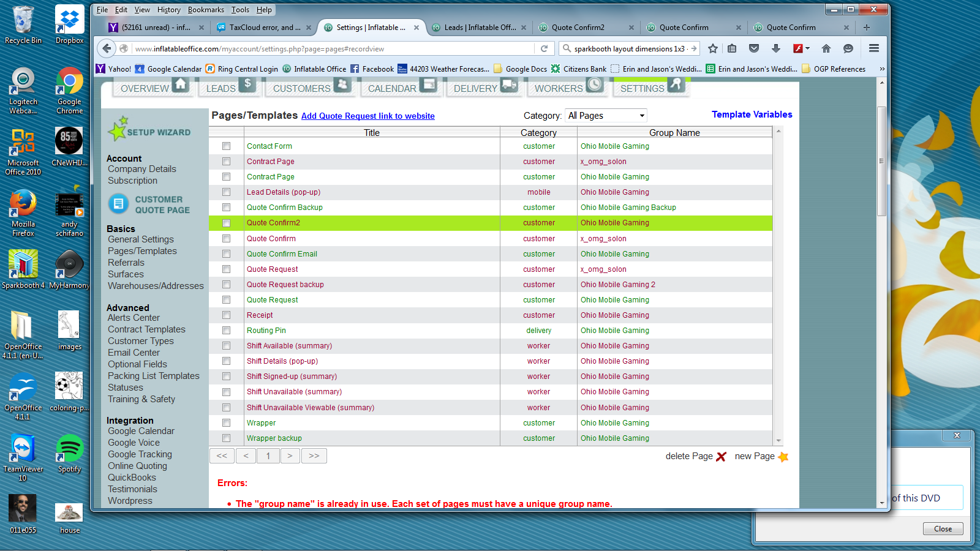Viewport: 980px width, 551px height.
Task: Click the Firefox home icon
Action: (826, 49)
